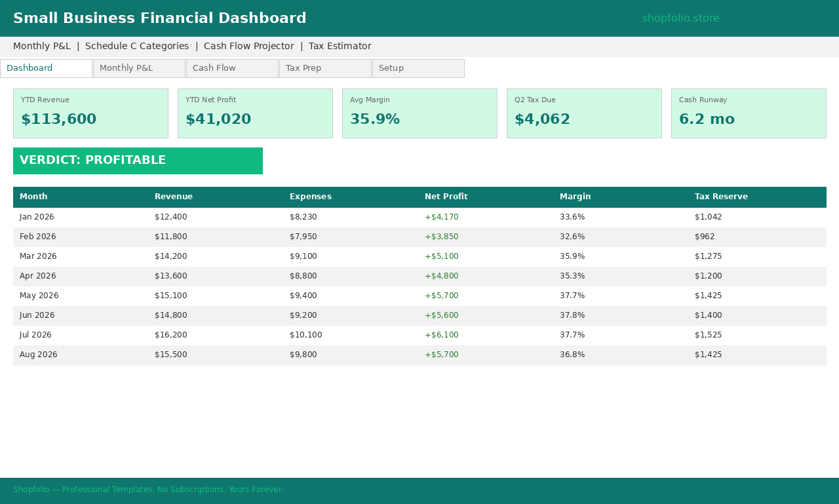Image resolution: width=839 pixels, height=504 pixels.
Task: Select the Jan 2026 month cell
Action: click(x=37, y=217)
